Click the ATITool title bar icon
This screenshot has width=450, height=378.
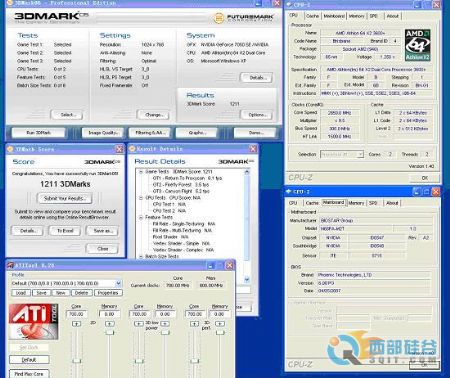10,265
